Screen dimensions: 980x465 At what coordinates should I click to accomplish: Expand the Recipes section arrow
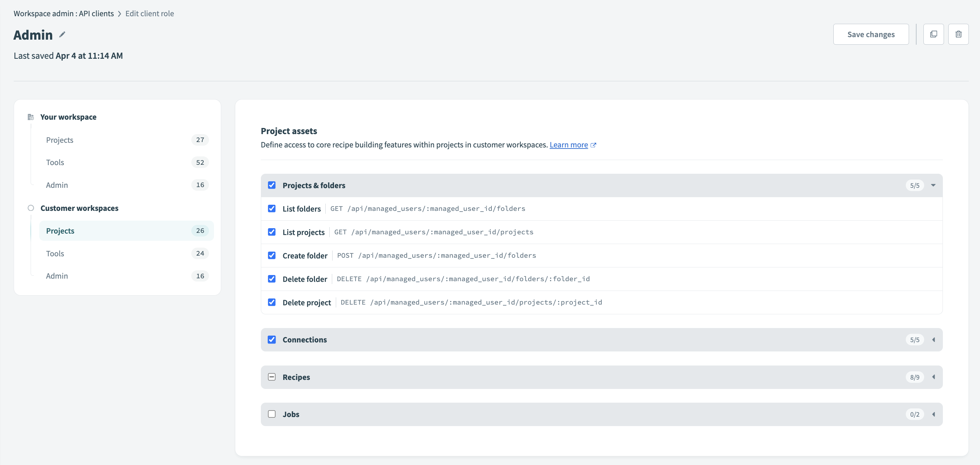click(933, 377)
